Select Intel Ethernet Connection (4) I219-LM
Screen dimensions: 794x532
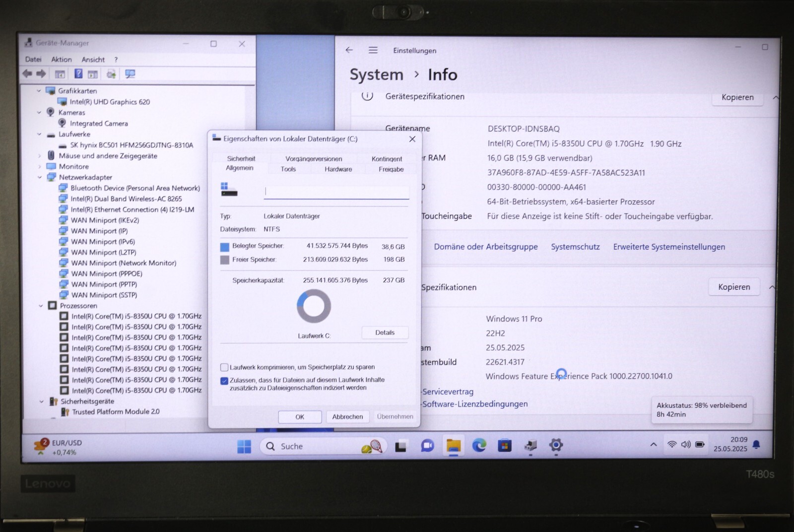point(132,209)
